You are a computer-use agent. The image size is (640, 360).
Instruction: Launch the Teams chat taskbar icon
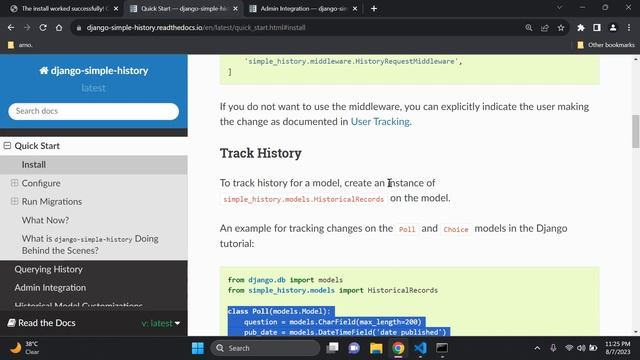coord(354,348)
